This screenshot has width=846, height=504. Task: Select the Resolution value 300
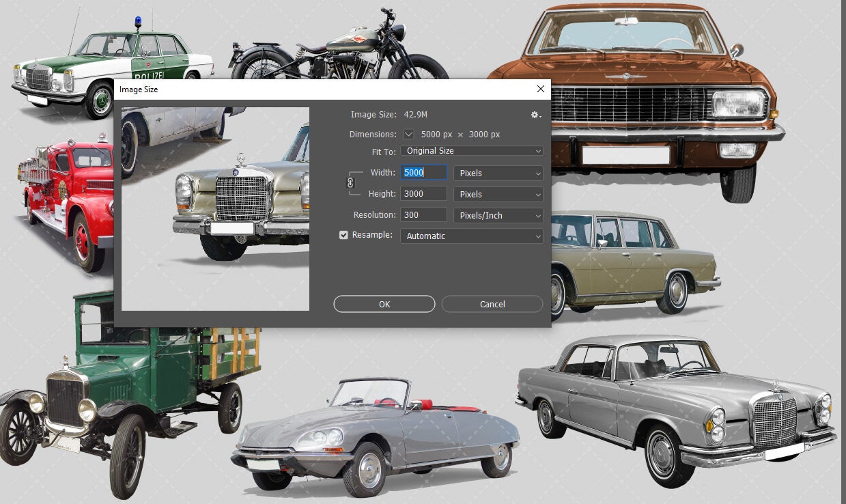coord(423,215)
